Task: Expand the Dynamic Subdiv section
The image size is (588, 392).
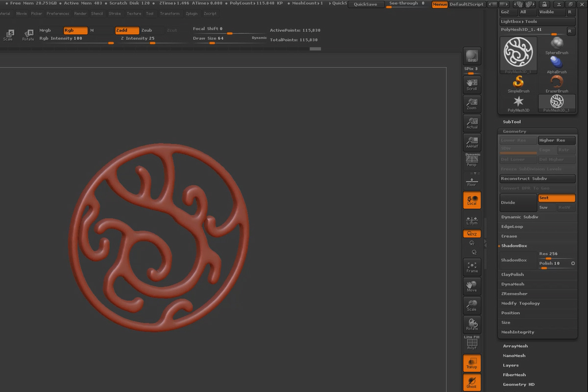Action: click(519, 217)
